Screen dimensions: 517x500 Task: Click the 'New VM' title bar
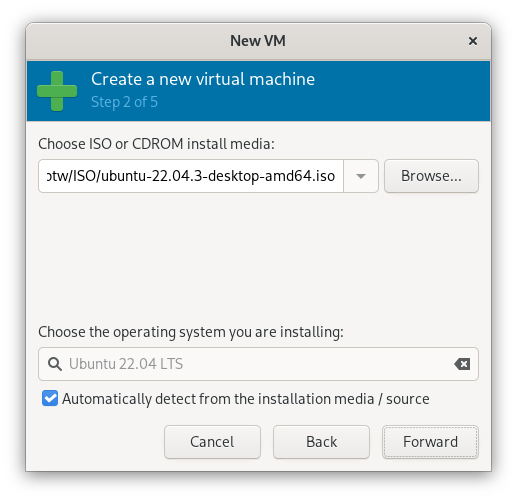click(x=258, y=41)
